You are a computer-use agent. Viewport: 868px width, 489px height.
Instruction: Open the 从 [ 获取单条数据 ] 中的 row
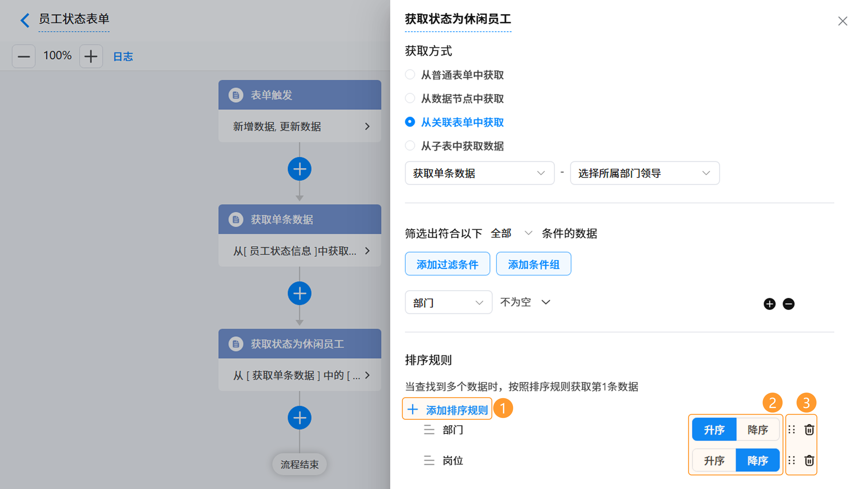click(x=300, y=375)
